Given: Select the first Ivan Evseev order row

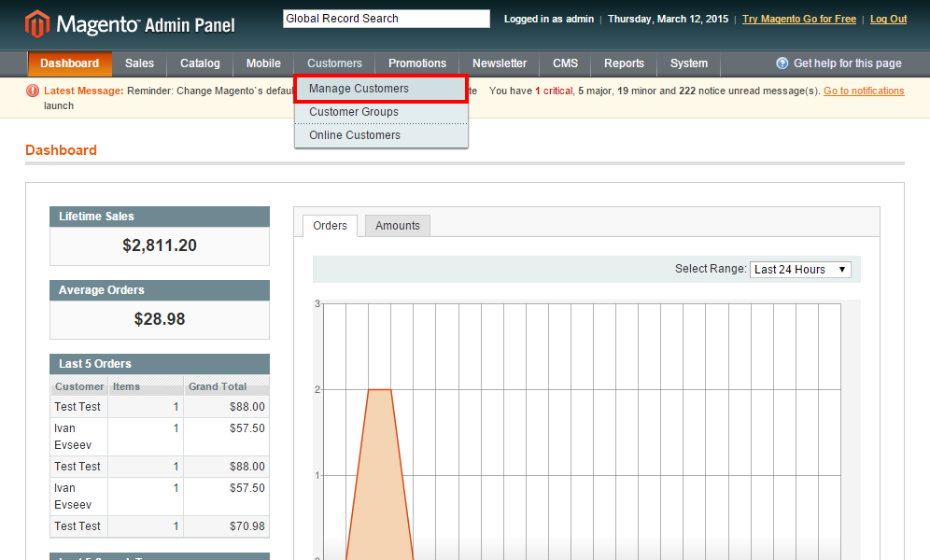Looking at the screenshot, I should 160,437.
